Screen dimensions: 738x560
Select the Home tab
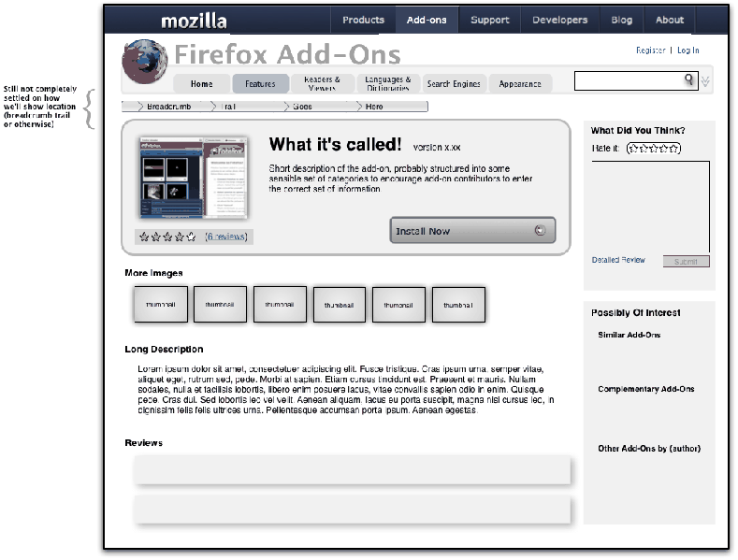[201, 84]
